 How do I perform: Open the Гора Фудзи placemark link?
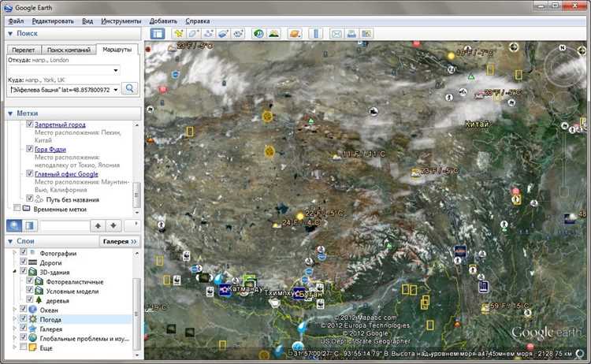(50, 149)
